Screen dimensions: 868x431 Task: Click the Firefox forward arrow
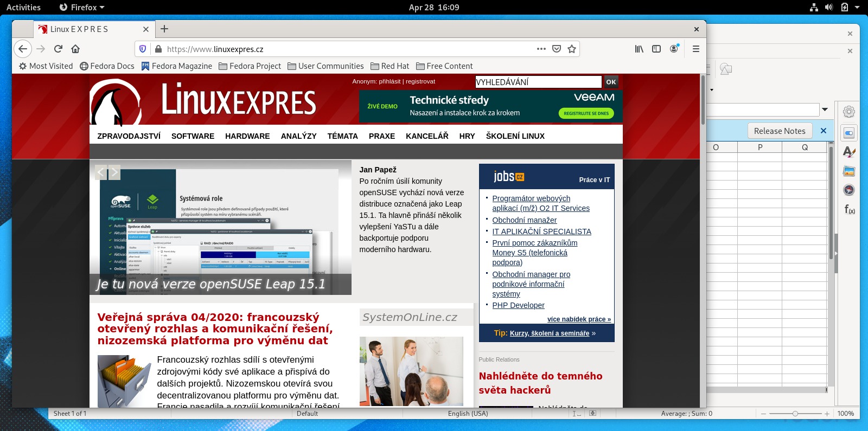pos(41,49)
